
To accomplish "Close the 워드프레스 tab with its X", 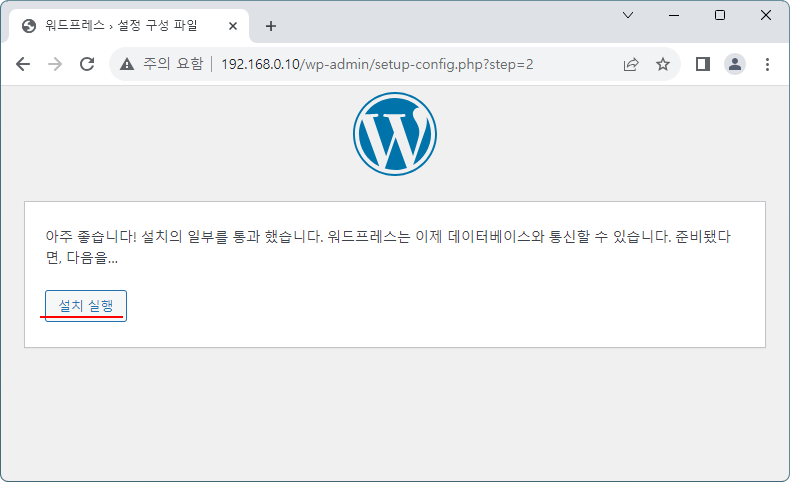I will point(233,26).
